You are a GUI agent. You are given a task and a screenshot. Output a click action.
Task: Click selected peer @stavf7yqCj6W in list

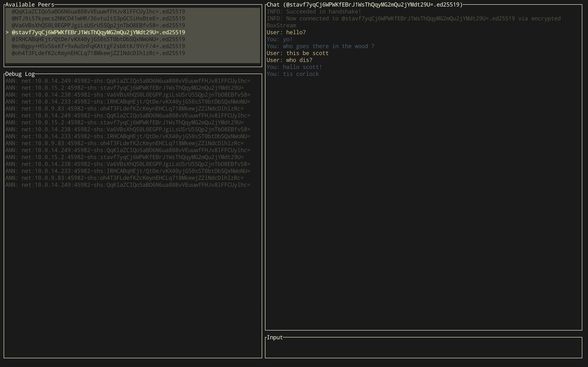[98, 32]
